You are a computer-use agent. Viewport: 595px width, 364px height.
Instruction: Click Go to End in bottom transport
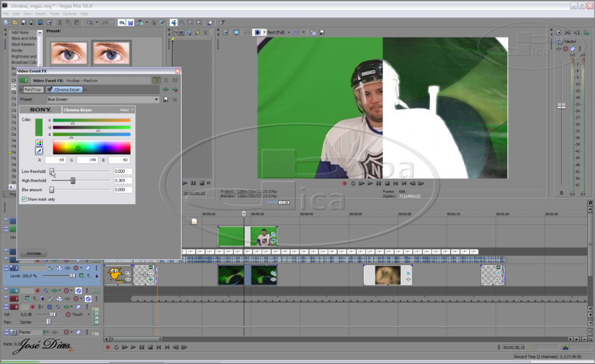167,347
